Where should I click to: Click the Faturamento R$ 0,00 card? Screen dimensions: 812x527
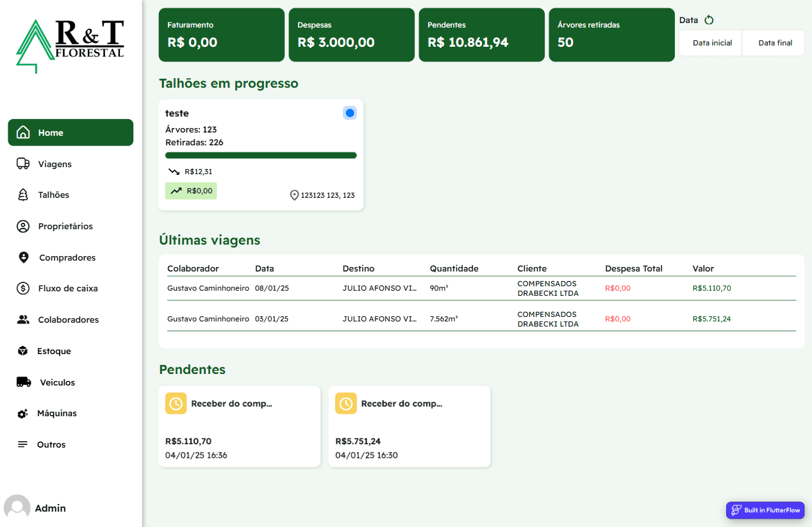[x=222, y=35]
